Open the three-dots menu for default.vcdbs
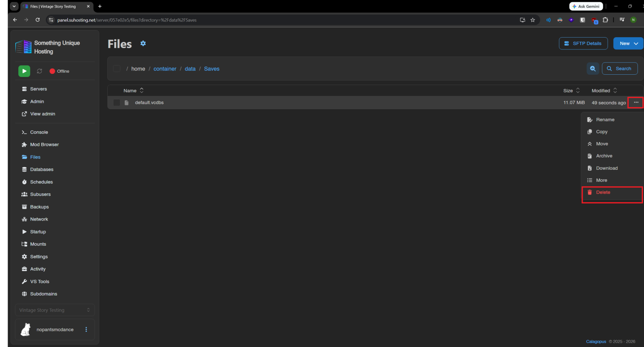 (x=636, y=103)
